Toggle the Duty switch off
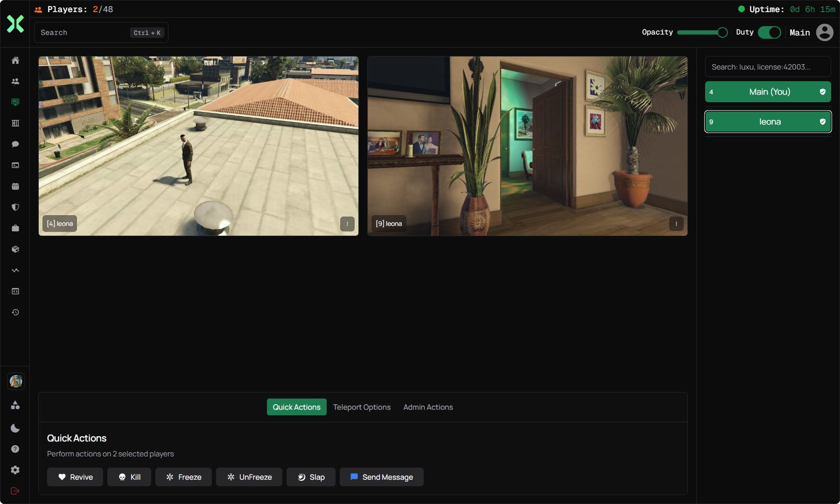840x504 pixels. coord(769,32)
